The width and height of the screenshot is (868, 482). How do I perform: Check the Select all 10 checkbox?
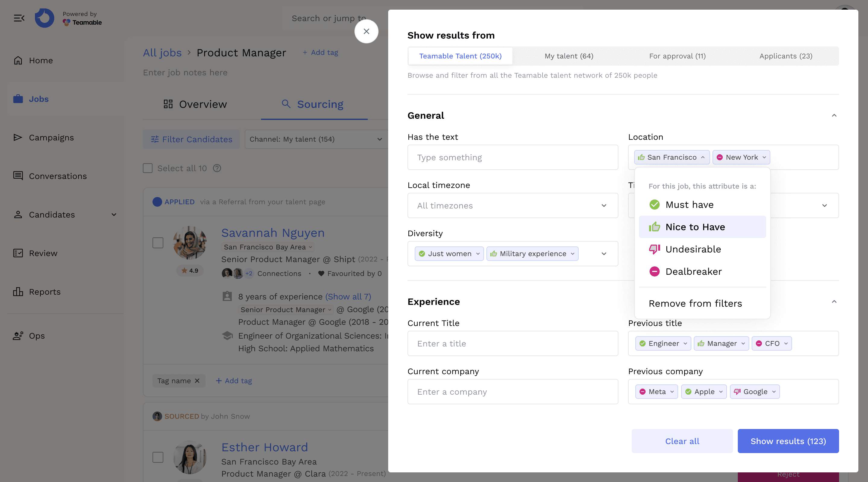(148, 168)
